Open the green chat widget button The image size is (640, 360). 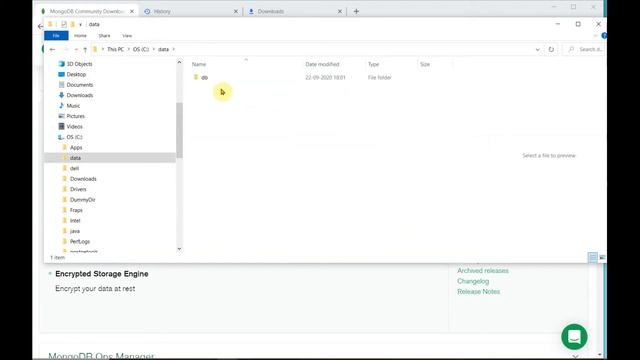pyautogui.click(x=574, y=337)
